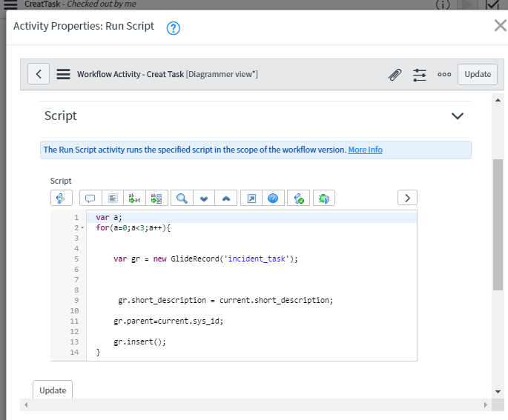Screen dimensions: 508x420
Task: Open the script debugger bug icon
Action: tap(324, 198)
